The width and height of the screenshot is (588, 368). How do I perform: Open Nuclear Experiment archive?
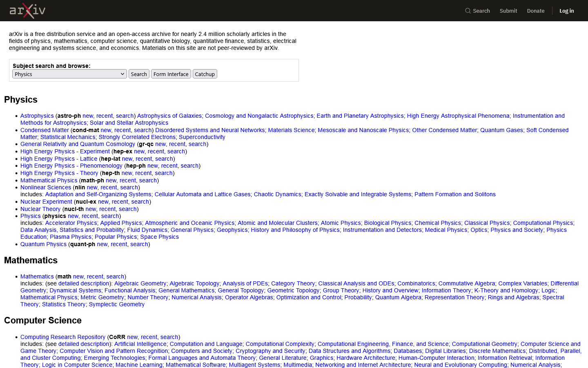click(x=46, y=202)
